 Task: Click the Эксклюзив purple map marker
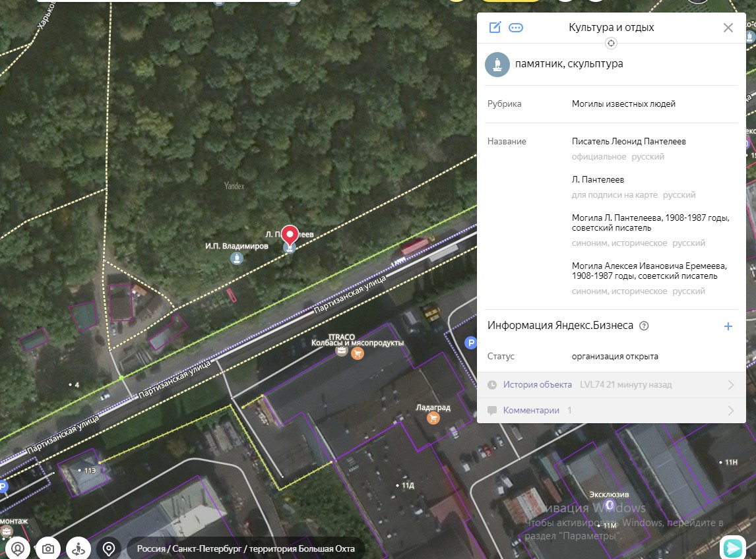pyautogui.click(x=609, y=506)
